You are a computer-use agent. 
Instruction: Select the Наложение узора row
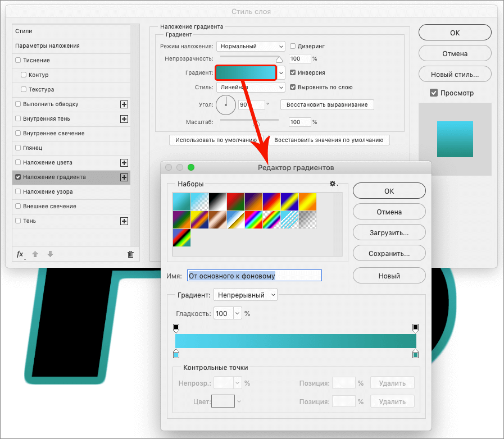(x=71, y=192)
